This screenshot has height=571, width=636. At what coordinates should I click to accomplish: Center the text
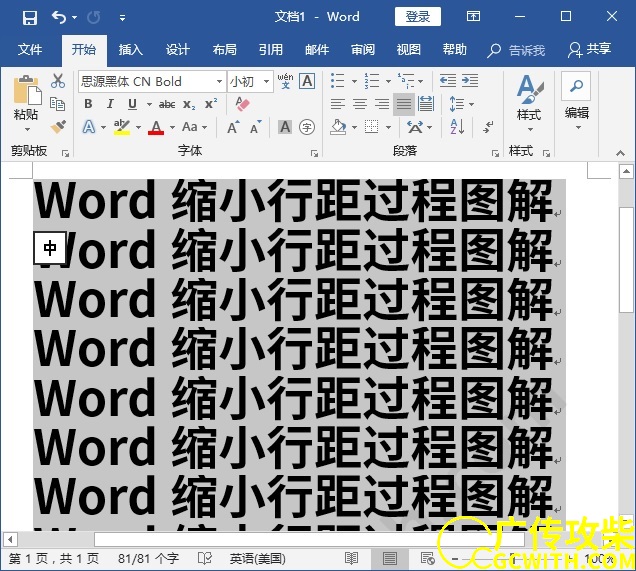(360, 104)
